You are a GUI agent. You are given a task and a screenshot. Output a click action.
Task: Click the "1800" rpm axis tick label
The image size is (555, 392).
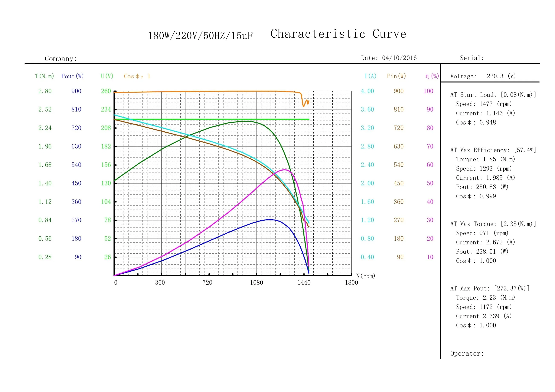pos(352,283)
